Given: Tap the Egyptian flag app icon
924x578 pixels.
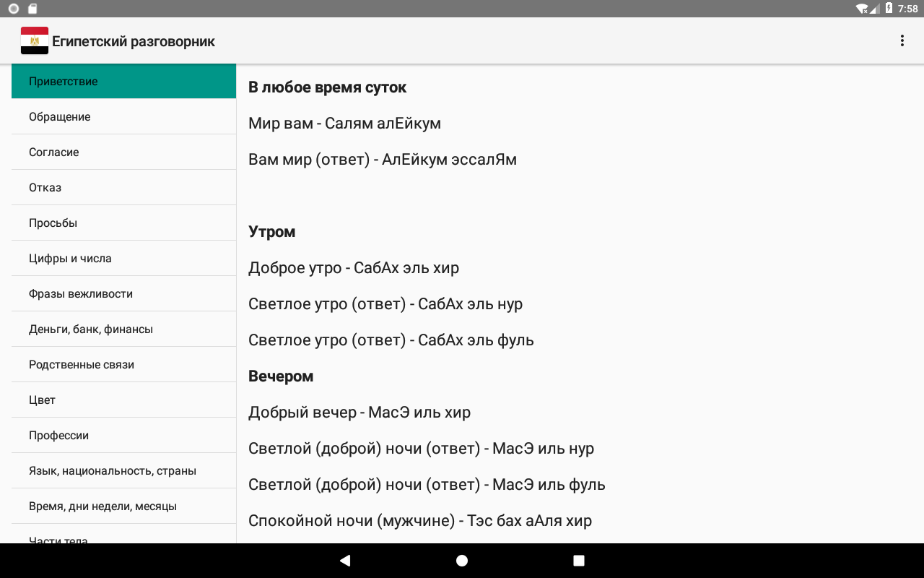Looking at the screenshot, I should click(35, 40).
